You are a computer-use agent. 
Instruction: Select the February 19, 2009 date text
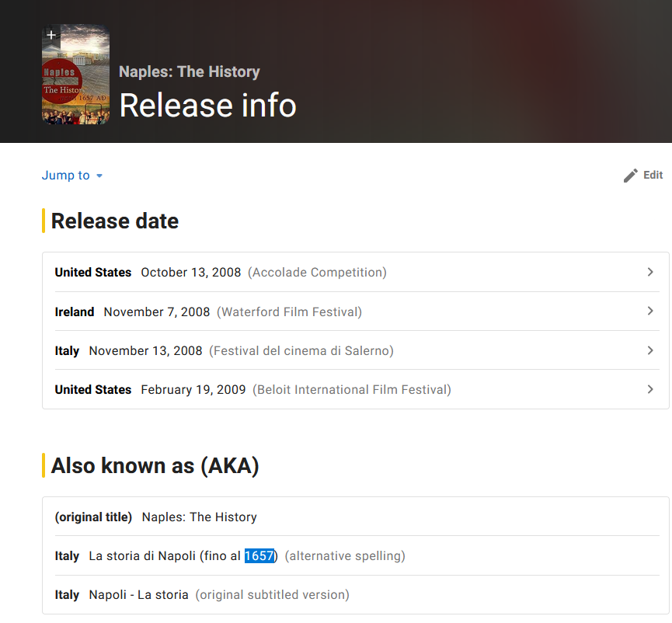[193, 389]
